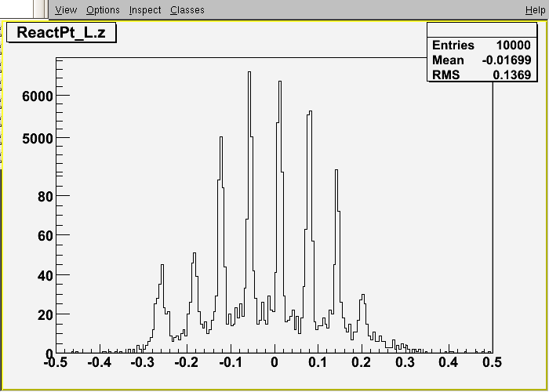This screenshot has height=392, width=549.
Task: Click the Entries 10000 statistics row
Action: click(482, 45)
